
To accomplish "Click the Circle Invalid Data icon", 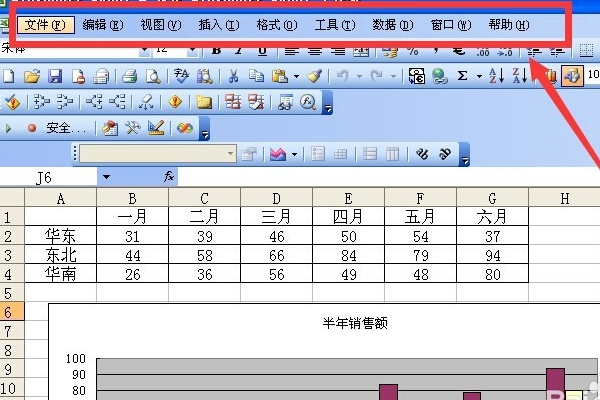I will (x=233, y=102).
